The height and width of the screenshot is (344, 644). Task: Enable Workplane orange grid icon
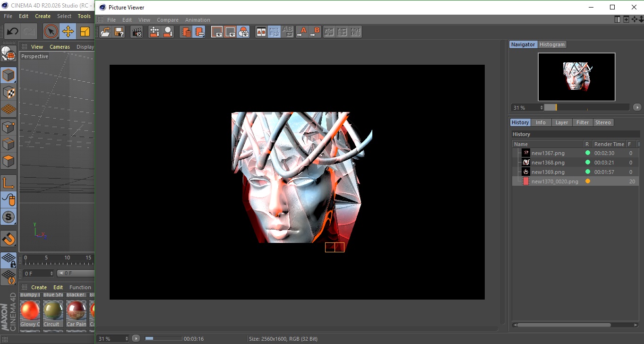click(9, 109)
